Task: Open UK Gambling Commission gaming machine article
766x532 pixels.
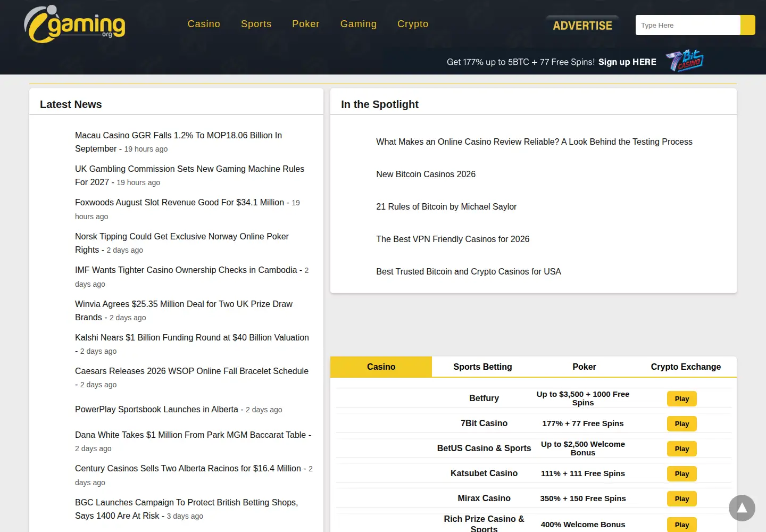Action: click(189, 176)
